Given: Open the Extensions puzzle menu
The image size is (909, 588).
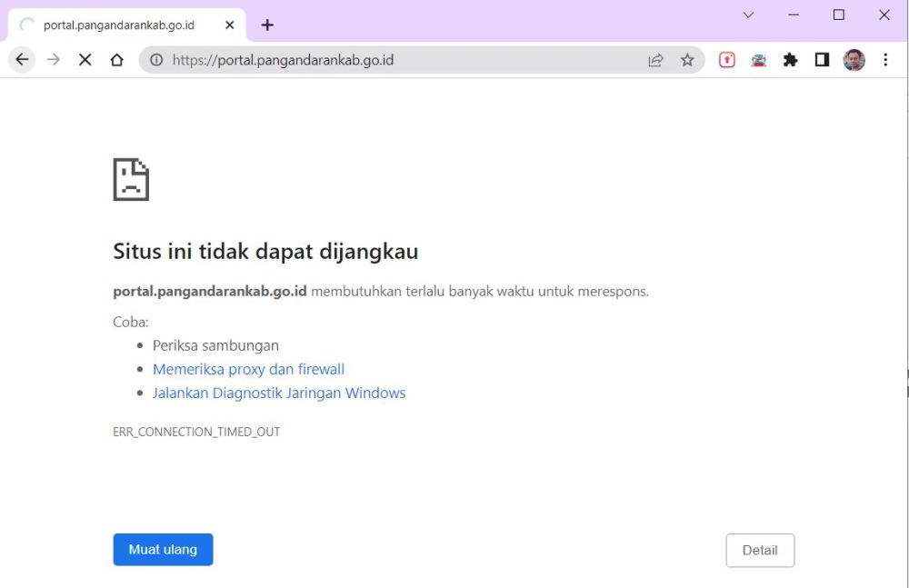Looking at the screenshot, I should pyautogui.click(x=791, y=60).
